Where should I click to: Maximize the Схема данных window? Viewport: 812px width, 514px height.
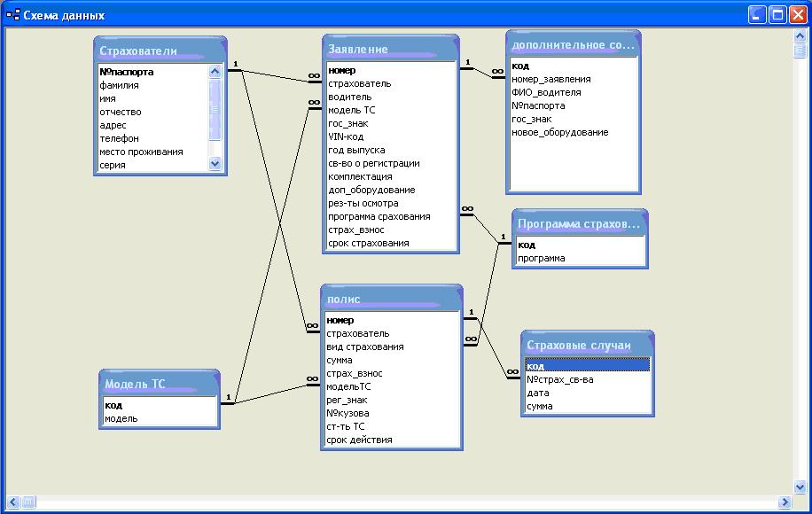tap(777, 15)
